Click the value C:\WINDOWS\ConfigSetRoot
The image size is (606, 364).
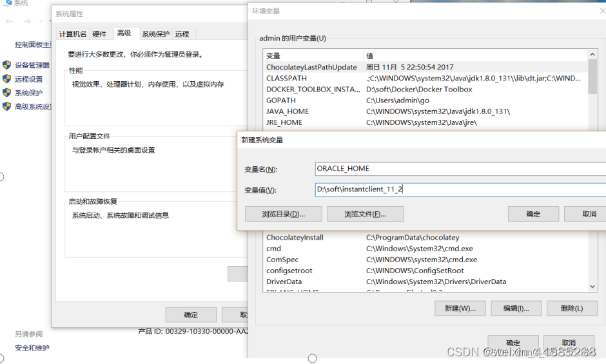point(415,271)
